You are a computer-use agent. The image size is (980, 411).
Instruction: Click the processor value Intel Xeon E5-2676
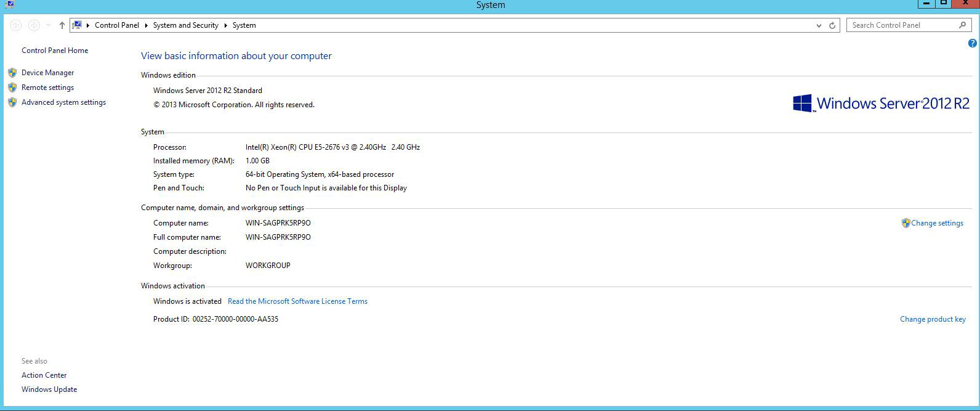click(332, 147)
